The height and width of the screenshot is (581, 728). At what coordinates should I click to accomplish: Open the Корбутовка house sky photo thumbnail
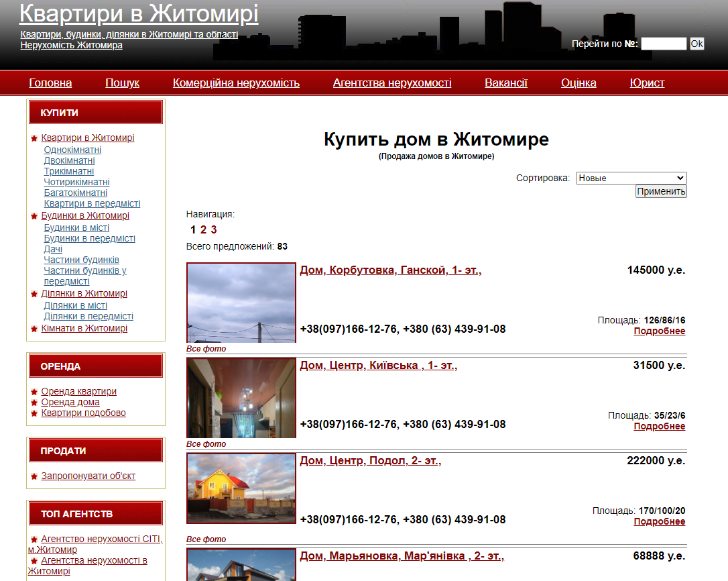click(241, 303)
